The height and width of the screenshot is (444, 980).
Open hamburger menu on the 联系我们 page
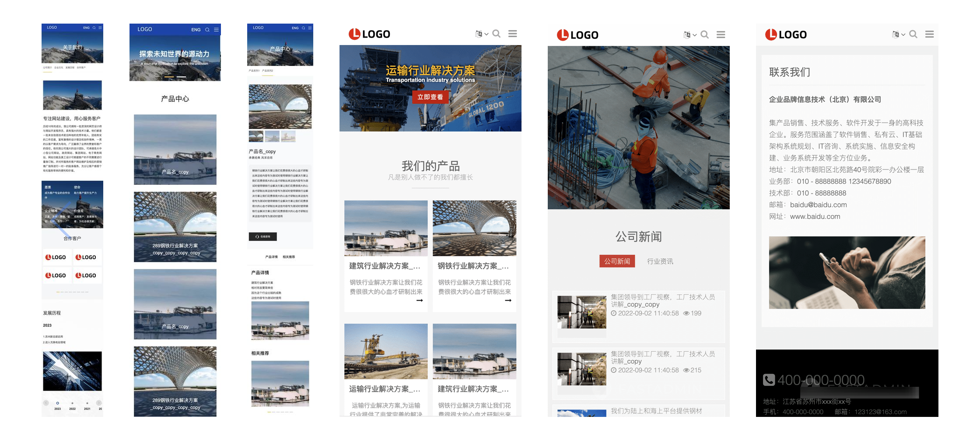[x=929, y=34]
